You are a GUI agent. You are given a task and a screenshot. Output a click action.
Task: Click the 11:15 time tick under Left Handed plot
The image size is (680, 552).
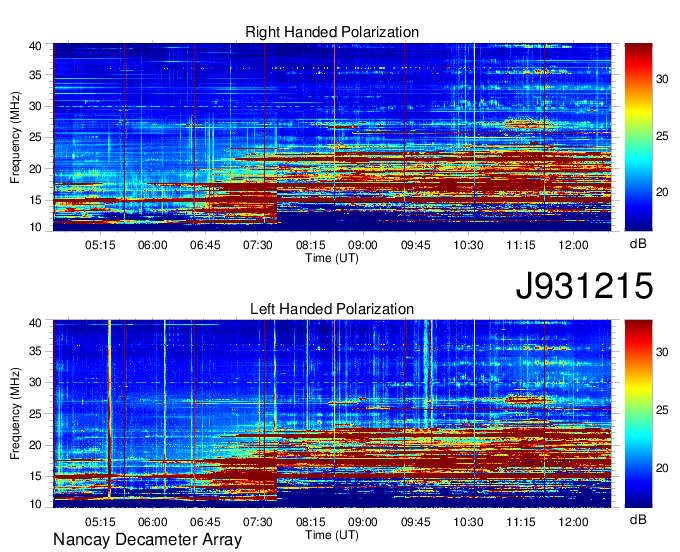(521, 522)
